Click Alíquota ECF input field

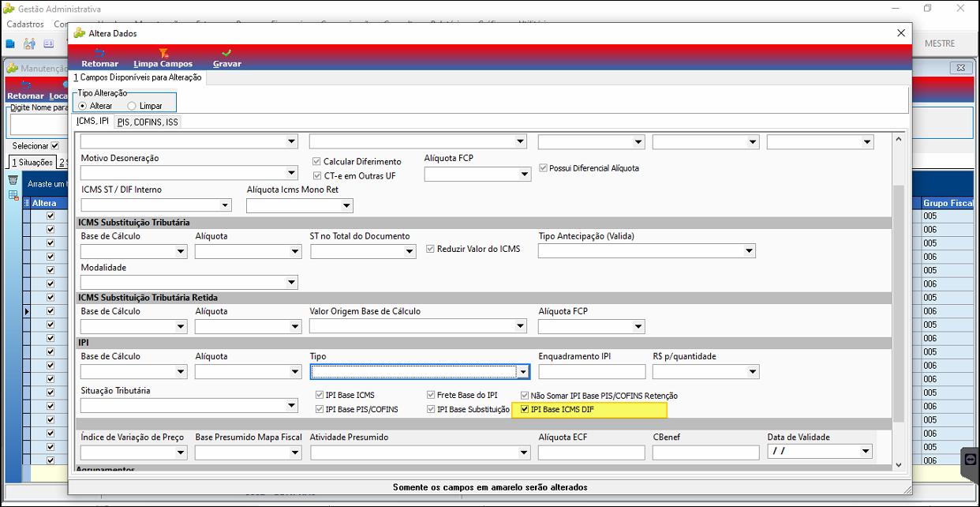coord(592,453)
